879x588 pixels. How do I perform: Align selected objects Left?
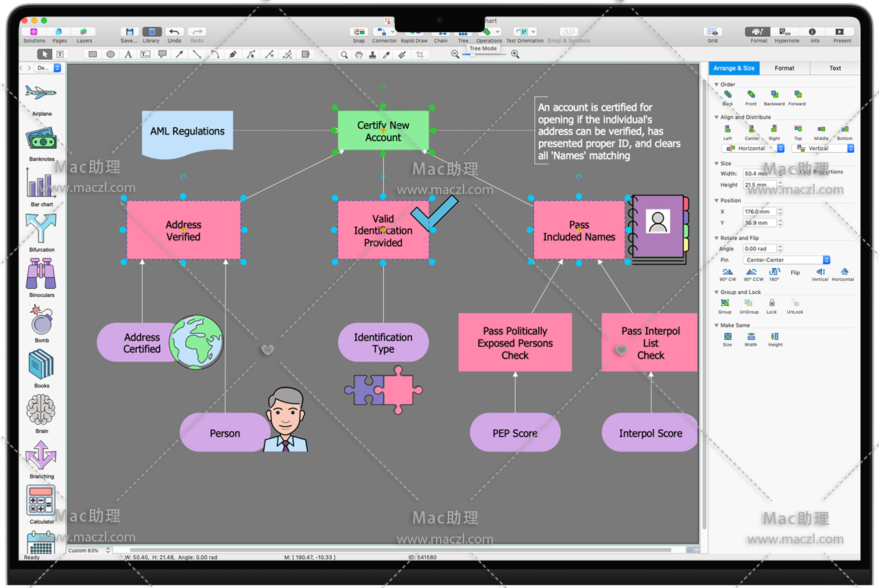point(727,129)
